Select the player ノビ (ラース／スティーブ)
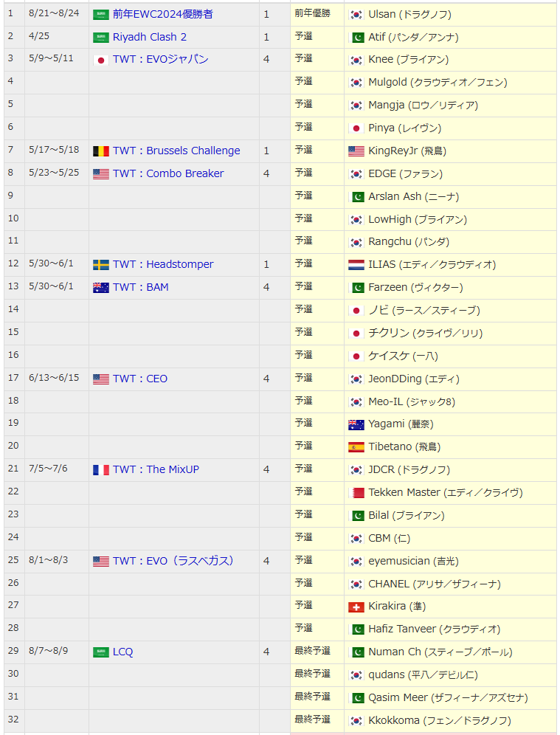The height and width of the screenshot is (735, 560). [x=424, y=311]
